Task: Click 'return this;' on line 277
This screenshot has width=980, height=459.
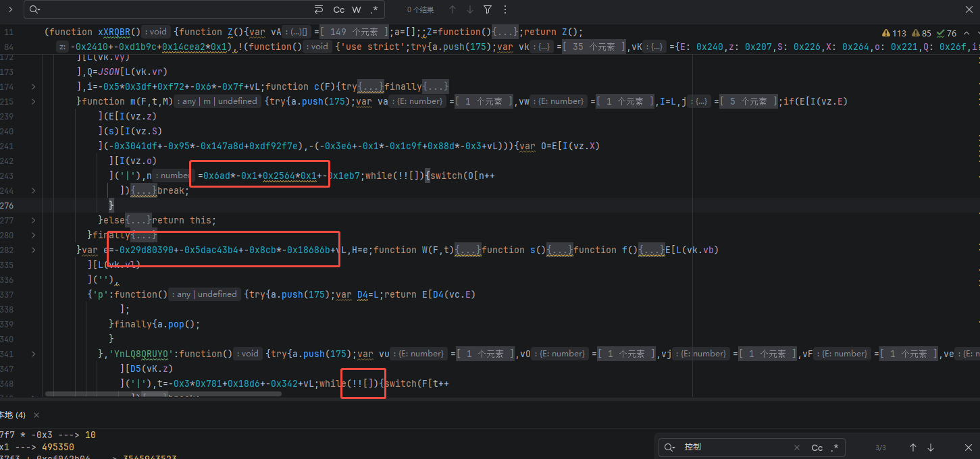Action: 185,220
